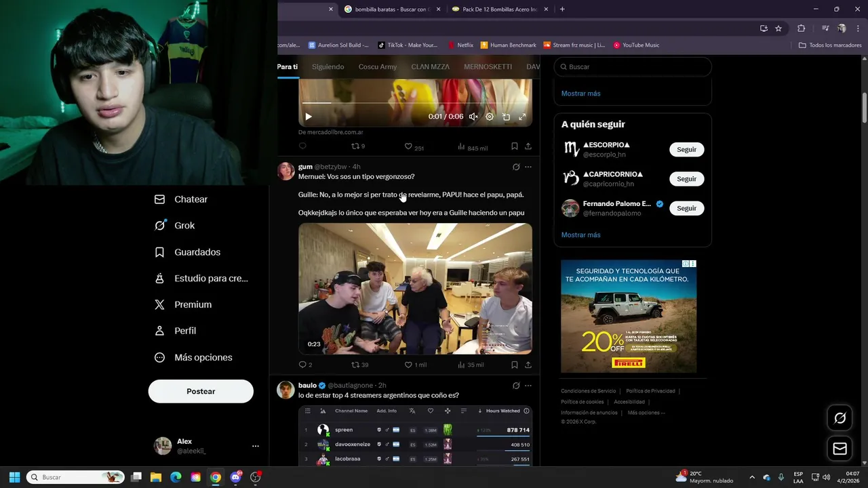This screenshot has height=488, width=868.
Task: Open Discord from the taskbar
Action: [x=235, y=477]
